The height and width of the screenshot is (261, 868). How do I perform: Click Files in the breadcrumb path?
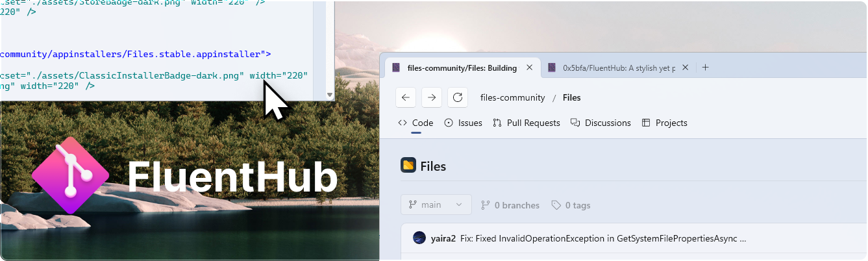point(572,97)
